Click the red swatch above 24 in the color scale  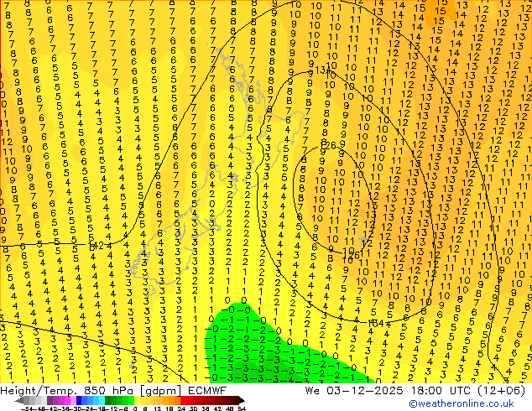183,400
